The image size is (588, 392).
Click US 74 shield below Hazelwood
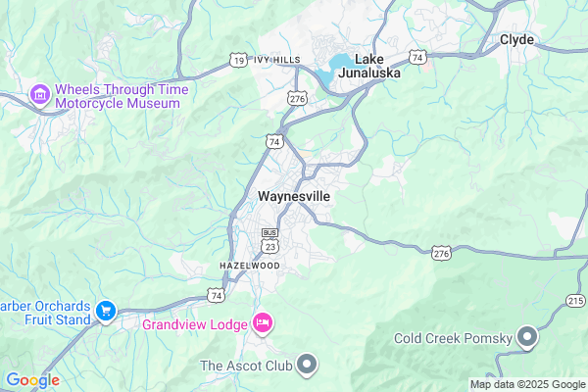217,296
